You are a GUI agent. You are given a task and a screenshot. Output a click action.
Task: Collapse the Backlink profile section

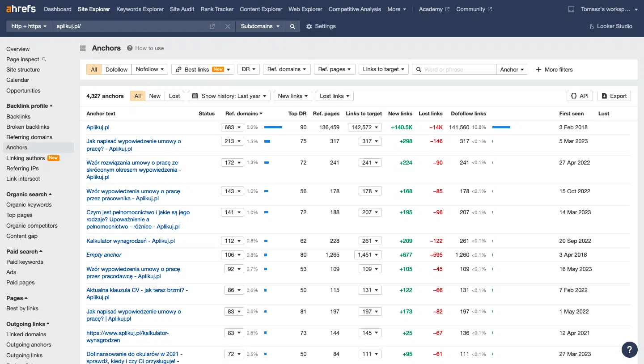click(30, 106)
